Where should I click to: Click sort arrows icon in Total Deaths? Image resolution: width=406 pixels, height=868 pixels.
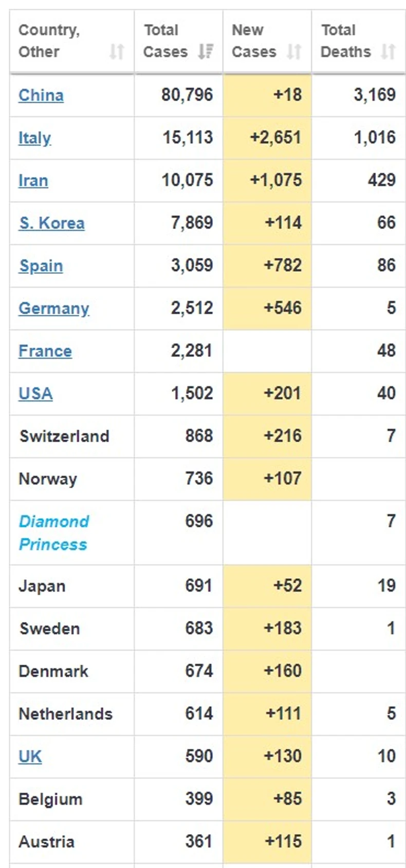click(388, 51)
